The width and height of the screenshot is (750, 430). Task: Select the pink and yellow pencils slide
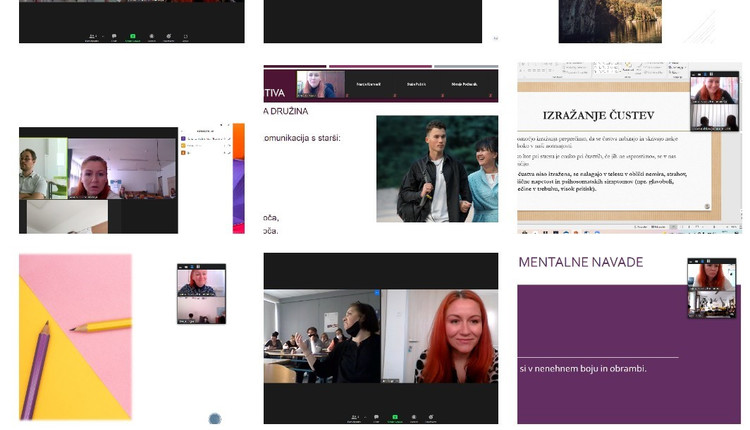click(x=75, y=336)
